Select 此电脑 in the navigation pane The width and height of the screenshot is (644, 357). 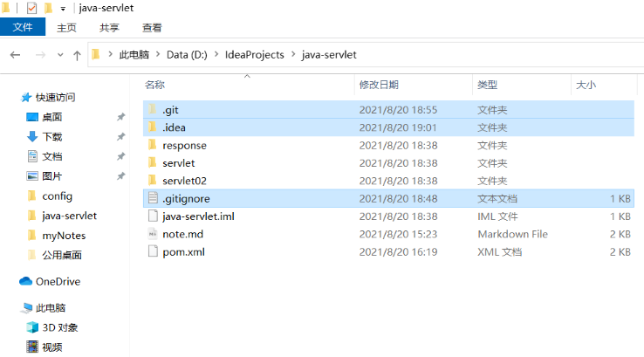pyautogui.click(x=50, y=308)
